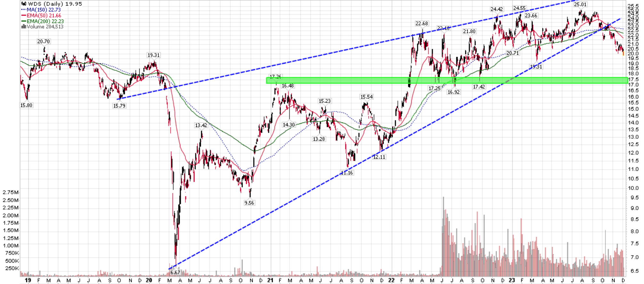This screenshot has height=284, width=644.
Task: Select the Volume 284,513 legend entry
Action: [x=45, y=27]
